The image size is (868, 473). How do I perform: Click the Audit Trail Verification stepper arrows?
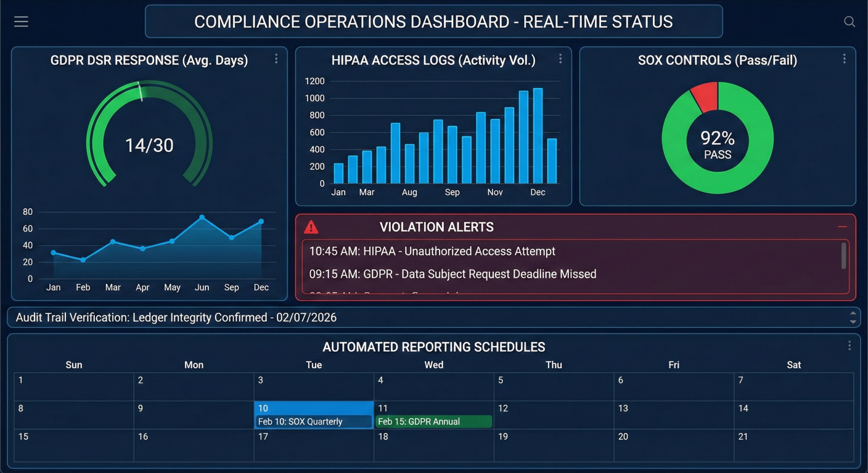click(853, 317)
